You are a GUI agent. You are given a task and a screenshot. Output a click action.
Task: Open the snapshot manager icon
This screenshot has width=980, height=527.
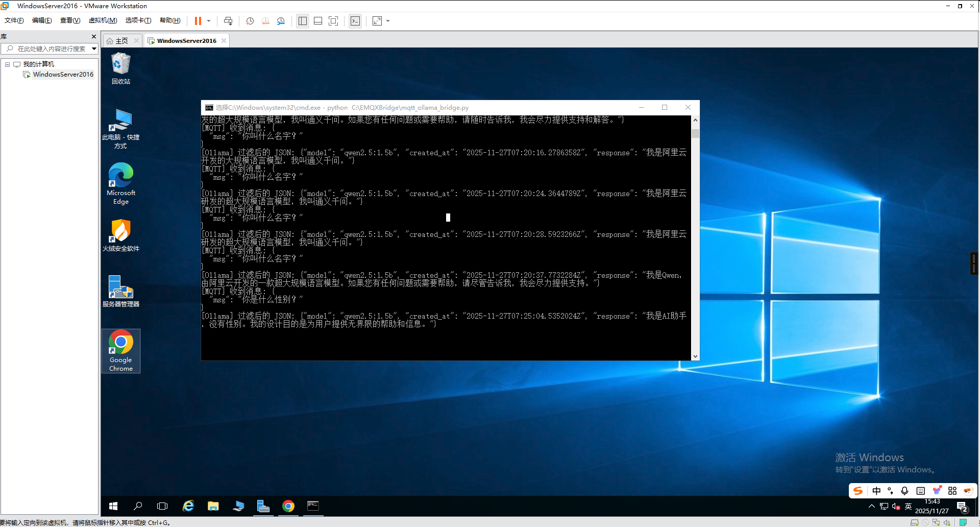pos(281,21)
